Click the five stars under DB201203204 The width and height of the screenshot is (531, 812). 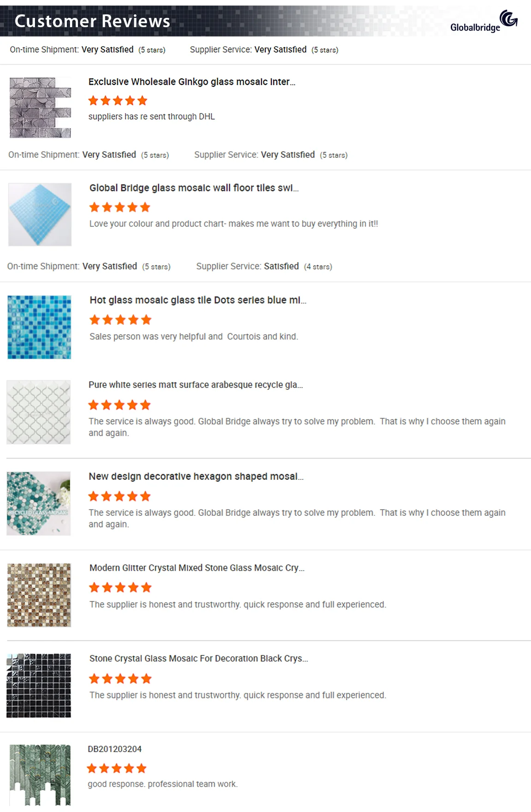(117, 768)
